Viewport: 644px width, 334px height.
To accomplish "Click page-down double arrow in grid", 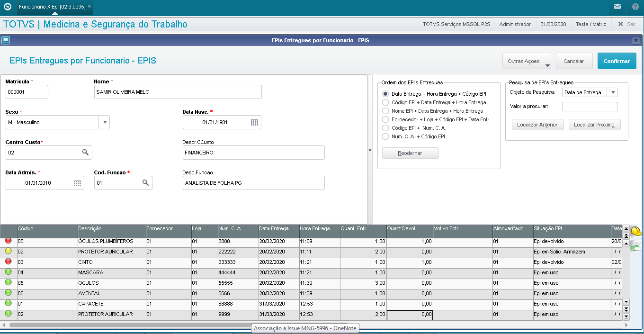I will point(626,309).
